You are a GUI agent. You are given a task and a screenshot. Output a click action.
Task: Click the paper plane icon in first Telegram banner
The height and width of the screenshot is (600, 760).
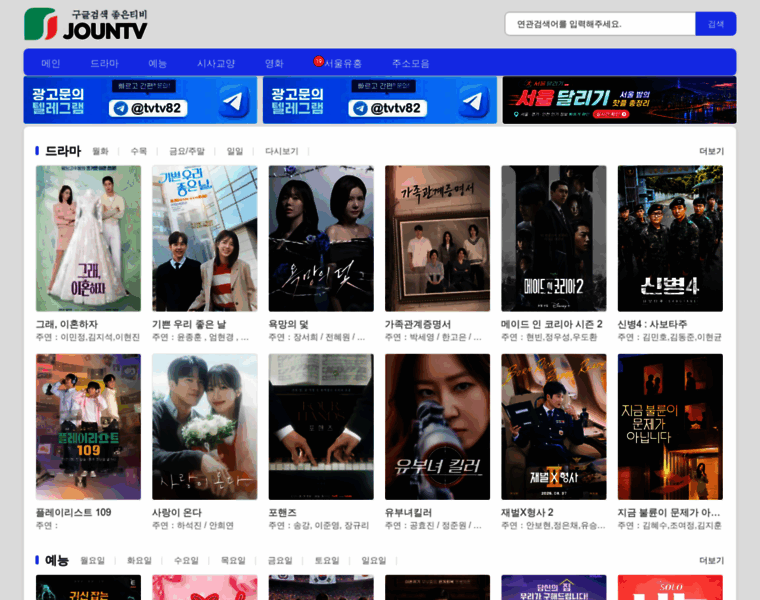pos(234,101)
